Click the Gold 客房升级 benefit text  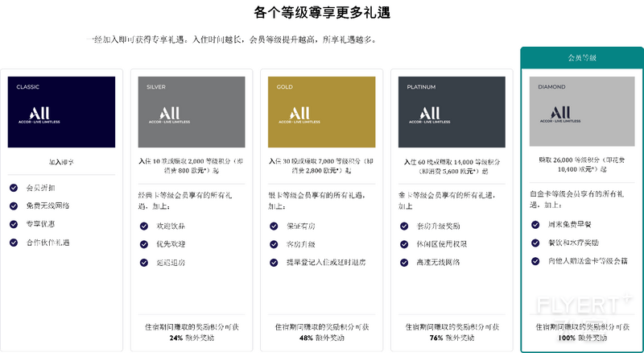301,244
